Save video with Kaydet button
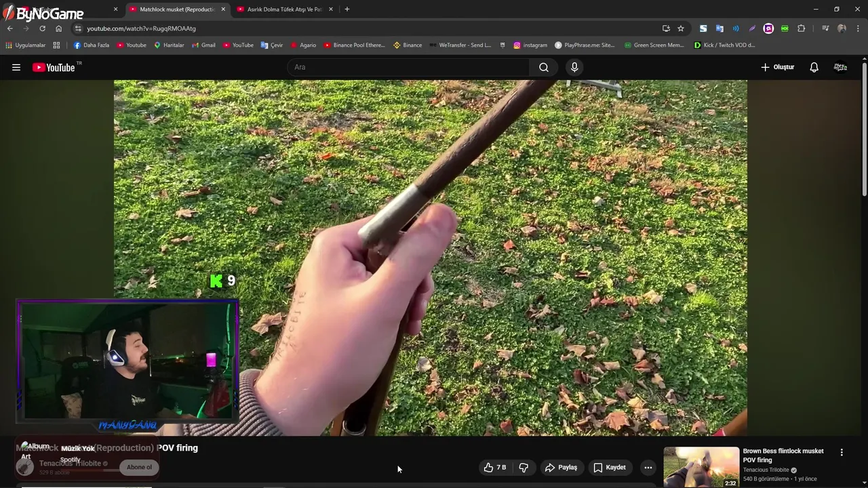This screenshot has height=488, width=868. 609,468
